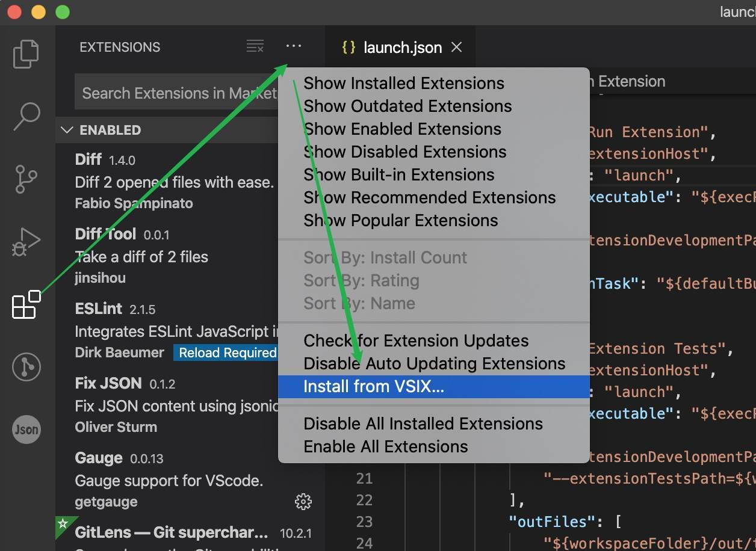756x551 pixels.
Task: Open the Extensions more actions menu
Action: click(294, 46)
